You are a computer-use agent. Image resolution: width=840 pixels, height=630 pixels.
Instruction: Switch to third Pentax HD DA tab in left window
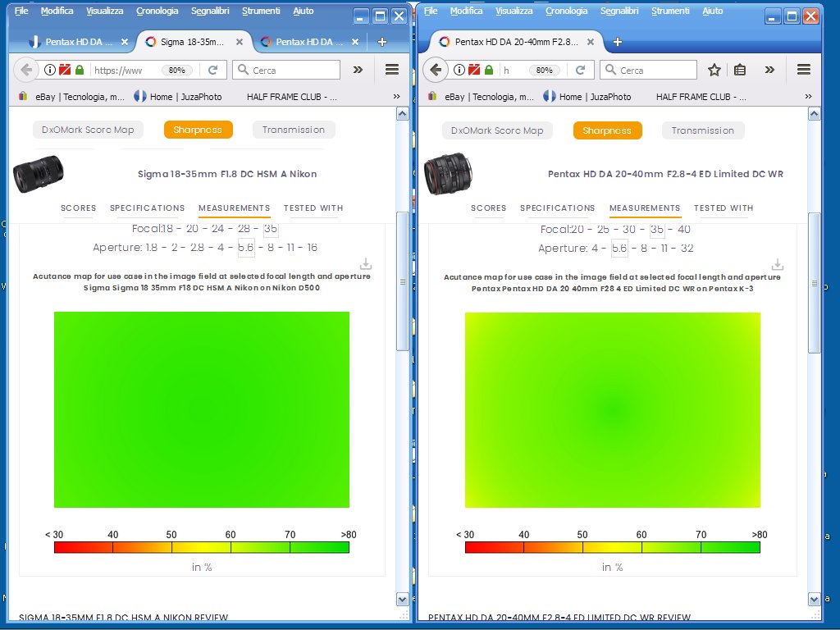point(308,42)
